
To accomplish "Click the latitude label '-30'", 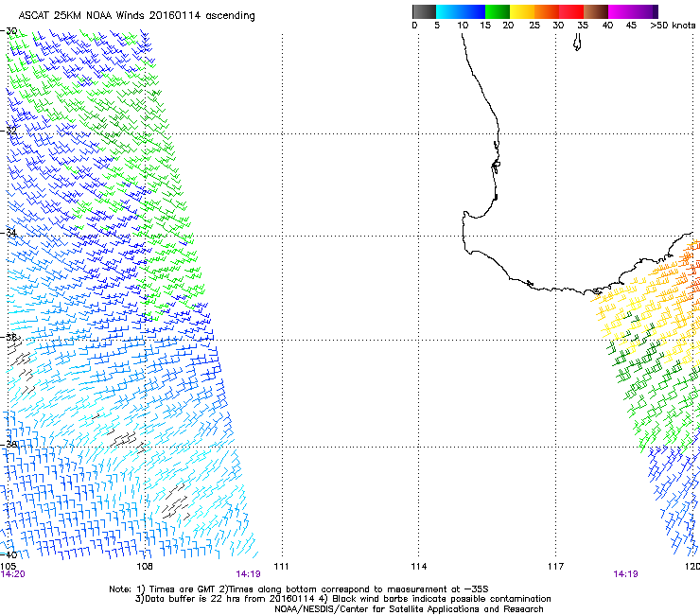I will coord(9,31).
